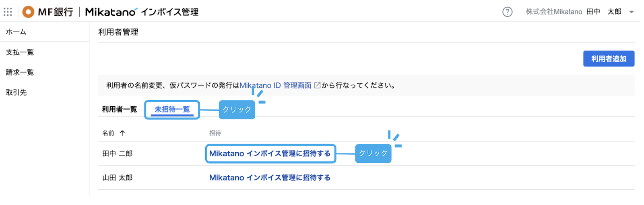Click the MF銀行 orange circle logo
This screenshot has height=205, width=644.
pos(28,12)
